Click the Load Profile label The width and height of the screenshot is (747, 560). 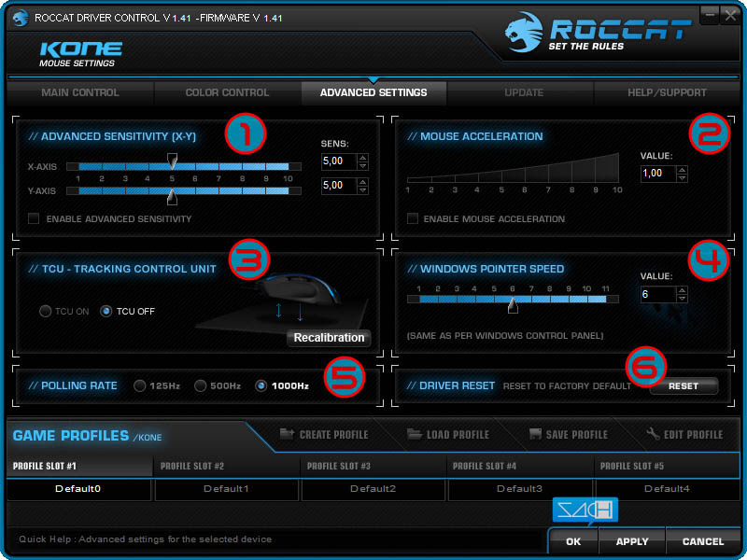point(458,435)
